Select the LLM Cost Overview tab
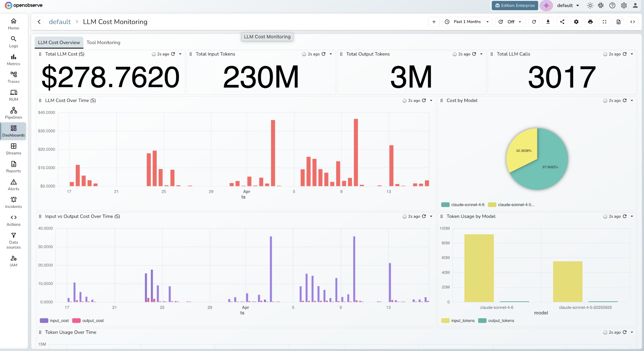 click(59, 42)
